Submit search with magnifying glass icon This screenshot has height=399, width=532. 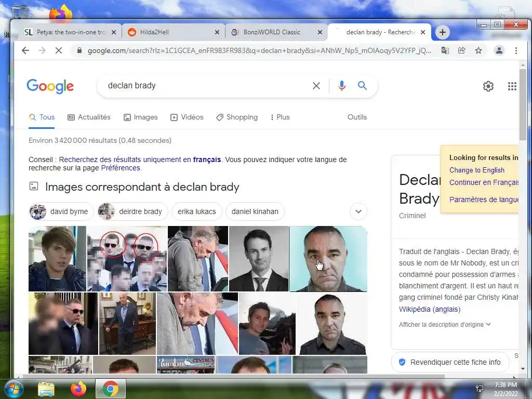362,86
